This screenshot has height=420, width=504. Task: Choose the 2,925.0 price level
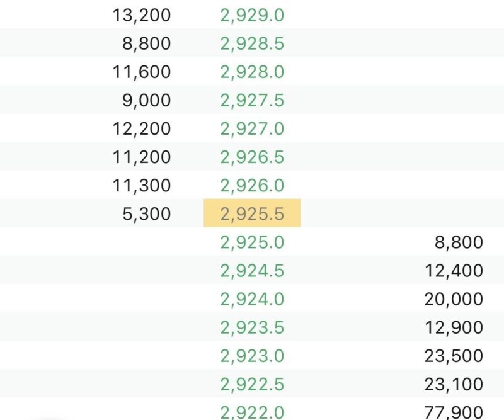pyautogui.click(x=252, y=242)
